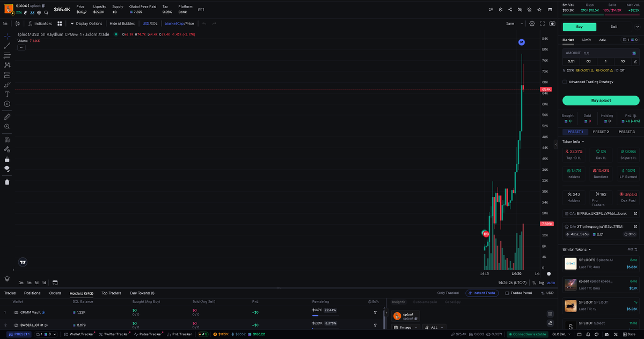Switch to the Sell side button

[614, 27]
